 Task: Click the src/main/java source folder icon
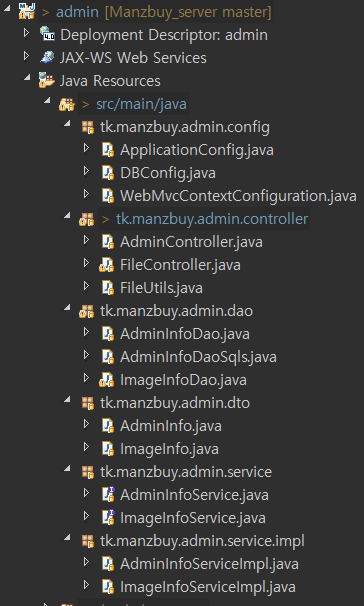pyautogui.click(x=66, y=104)
